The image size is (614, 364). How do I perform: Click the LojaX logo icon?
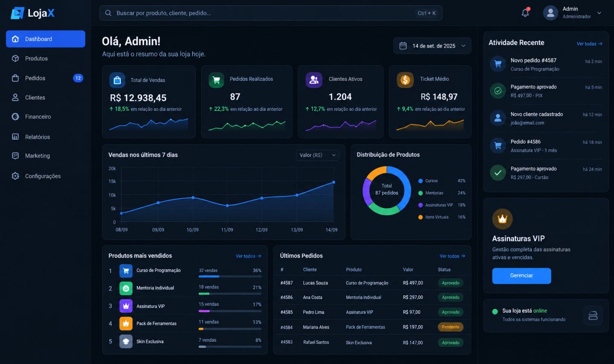click(17, 13)
